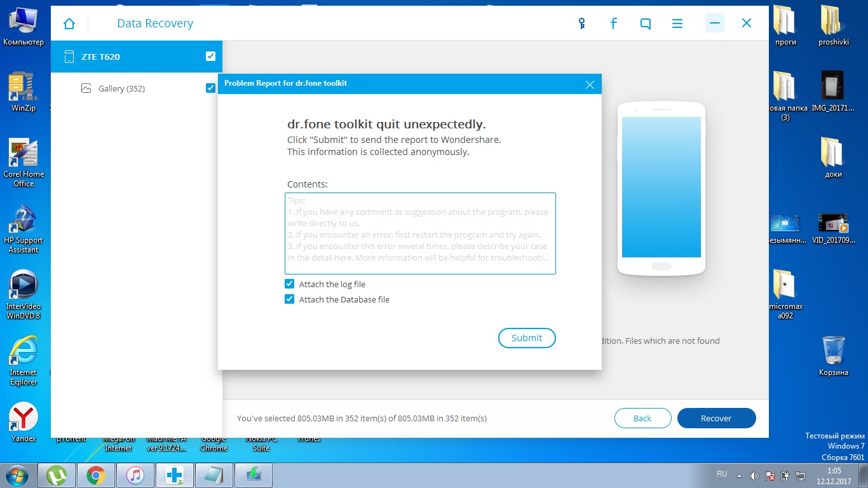The image size is (868, 488).
Task: Open the notepad app on taskbar
Action: coord(214,475)
